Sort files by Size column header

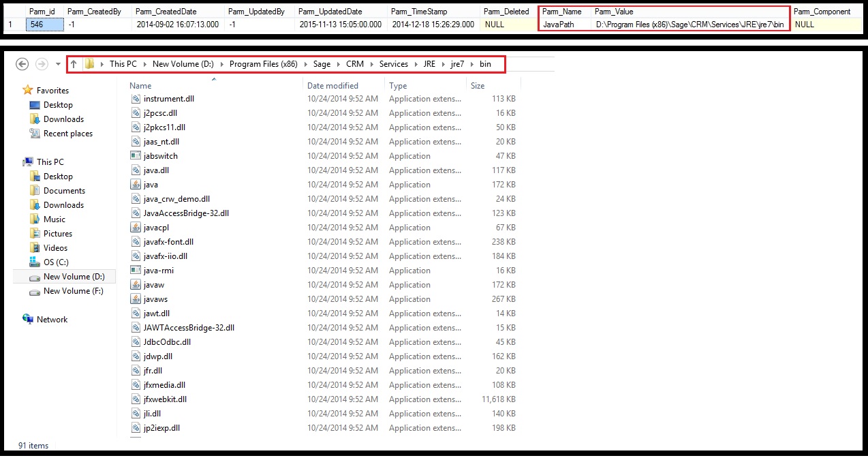point(478,86)
